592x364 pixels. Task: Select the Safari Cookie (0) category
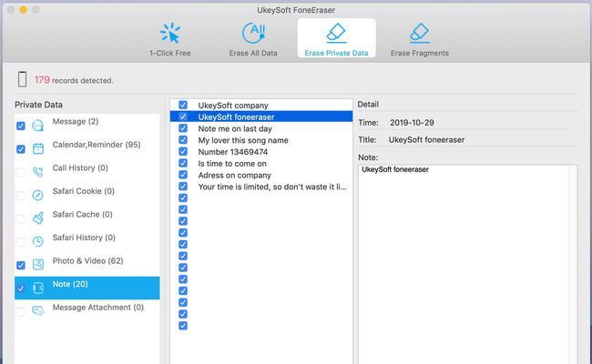(87, 195)
